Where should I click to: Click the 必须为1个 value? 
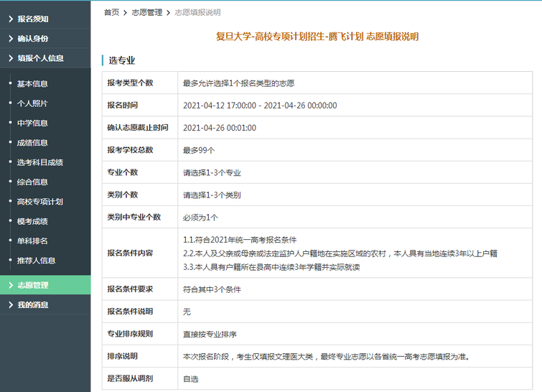tap(200, 218)
